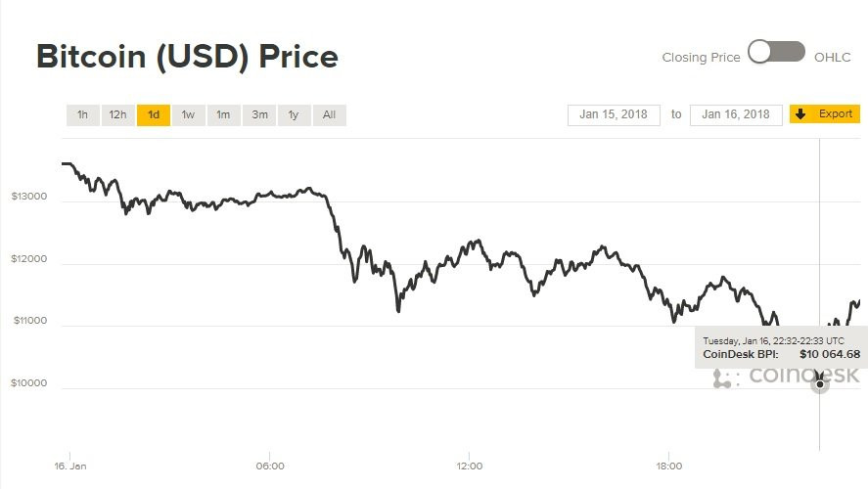Click the download arrow icon on Export

point(800,114)
